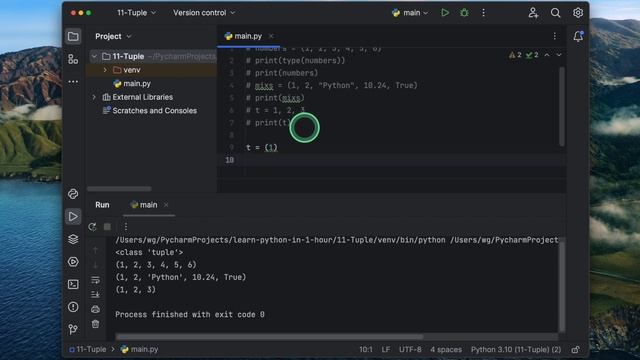
Task: Select main.py in project tree
Action: click(137, 84)
